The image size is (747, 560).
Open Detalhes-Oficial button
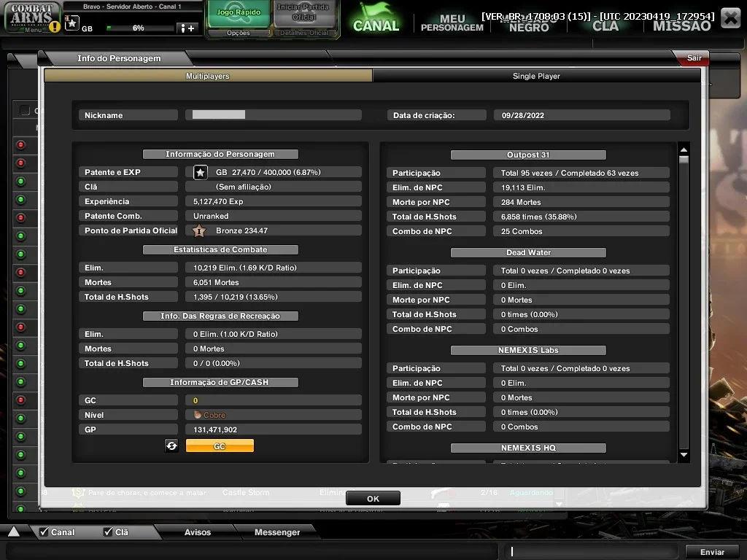point(304,33)
